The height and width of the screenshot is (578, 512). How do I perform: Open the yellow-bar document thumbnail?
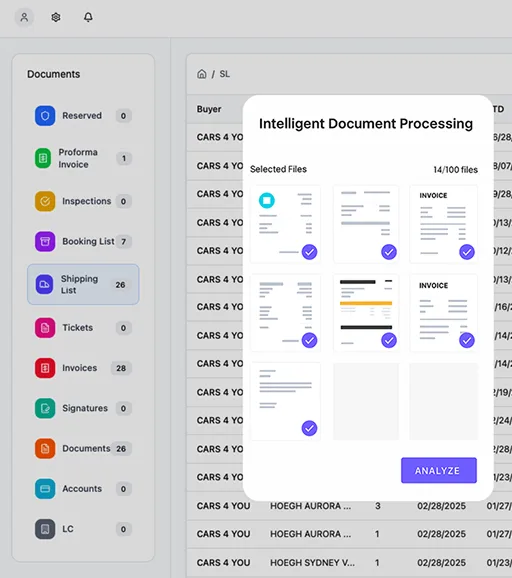[x=366, y=313]
